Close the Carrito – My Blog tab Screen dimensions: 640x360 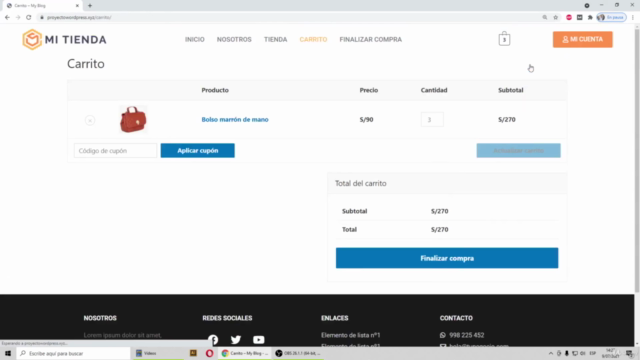(77, 6)
